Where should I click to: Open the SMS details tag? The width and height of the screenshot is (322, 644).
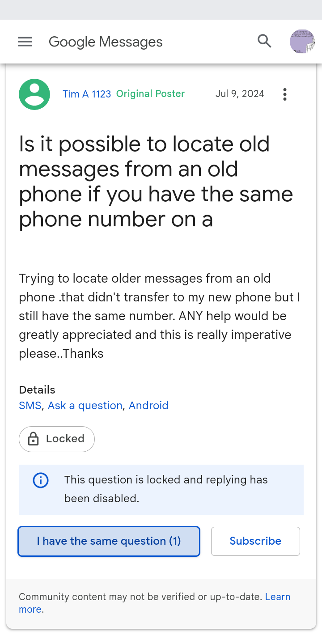click(x=30, y=406)
